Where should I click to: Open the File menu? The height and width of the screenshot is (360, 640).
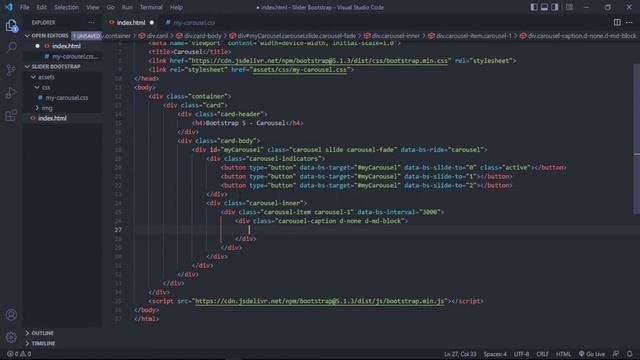coord(24,7)
